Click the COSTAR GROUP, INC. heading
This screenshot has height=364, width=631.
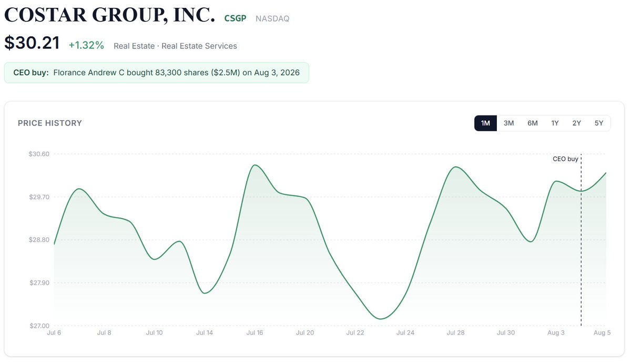109,15
